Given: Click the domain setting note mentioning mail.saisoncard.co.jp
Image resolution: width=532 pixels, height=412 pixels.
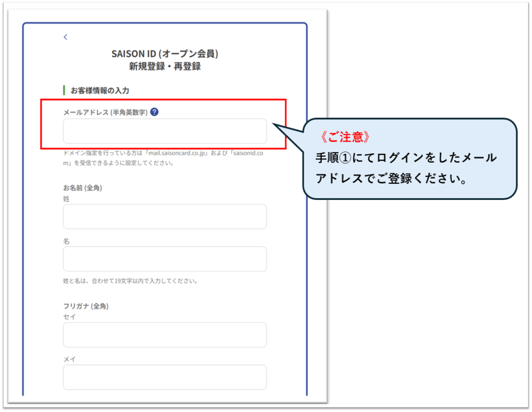Looking at the screenshot, I should (163, 158).
